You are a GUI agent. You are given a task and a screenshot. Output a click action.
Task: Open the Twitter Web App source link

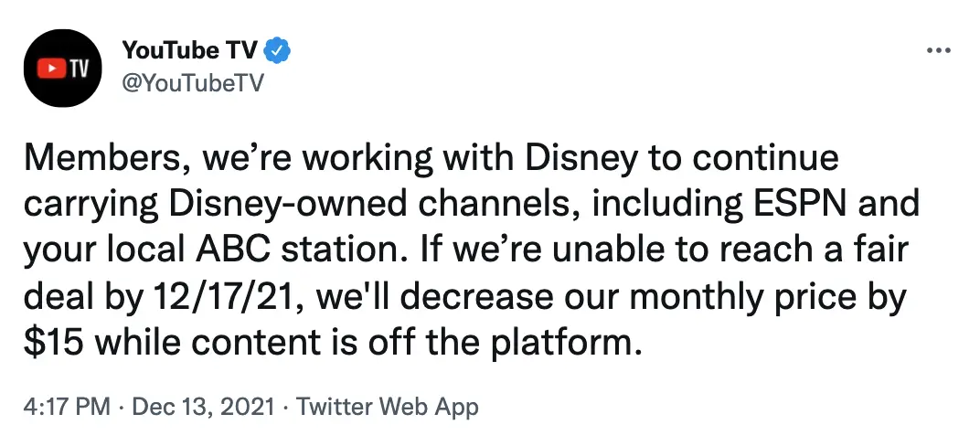(x=388, y=408)
